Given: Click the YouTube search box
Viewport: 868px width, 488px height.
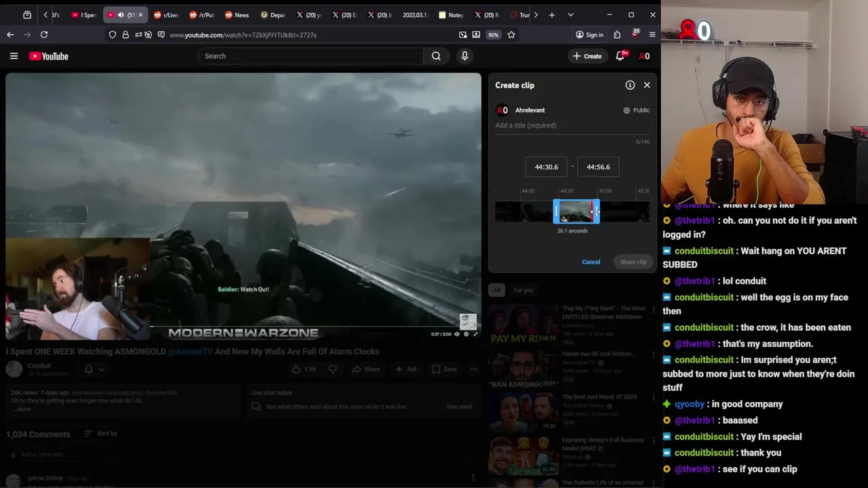Looking at the screenshot, I should pos(311,56).
